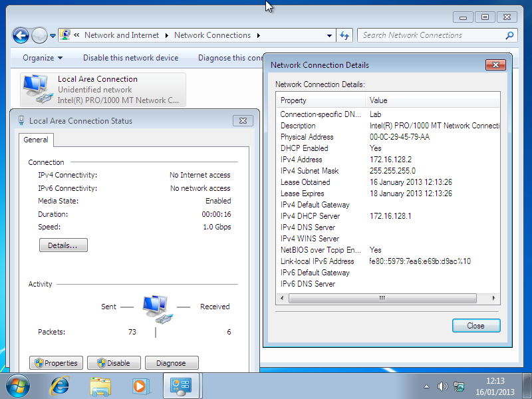This screenshot has height=399, width=532.
Task: Click the Start menu orb
Action: [x=19, y=385]
